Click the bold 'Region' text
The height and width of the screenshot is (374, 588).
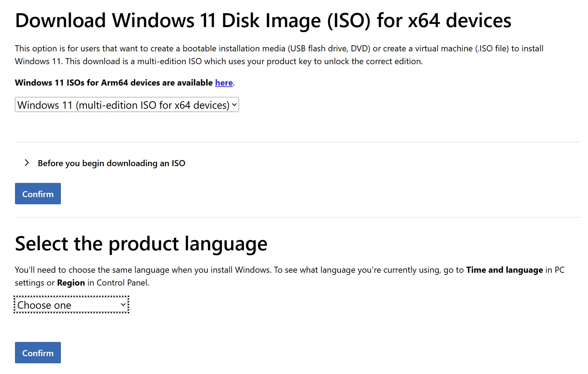[x=71, y=283]
